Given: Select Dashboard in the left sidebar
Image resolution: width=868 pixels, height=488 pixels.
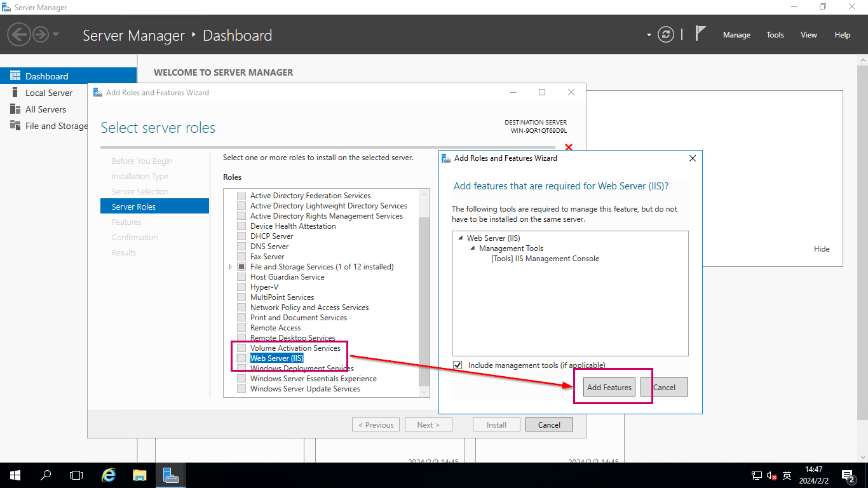Looking at the screenshot, I should point(68,76).
